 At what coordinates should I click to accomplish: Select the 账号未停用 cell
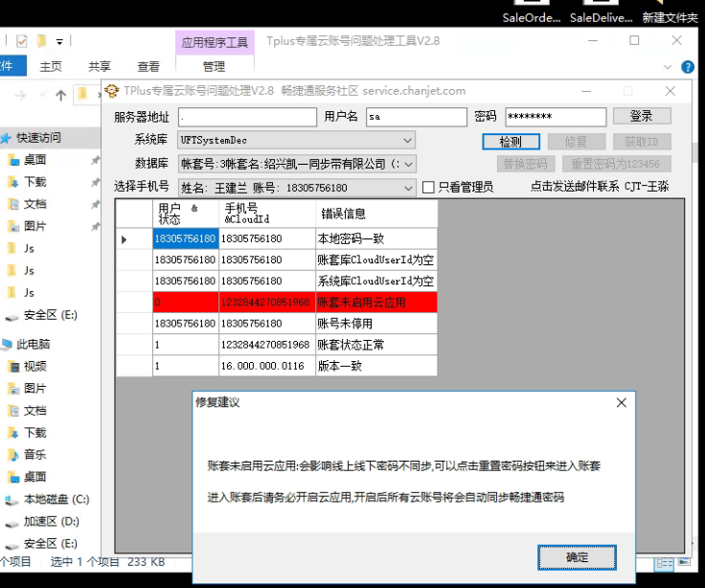point(376,324)
